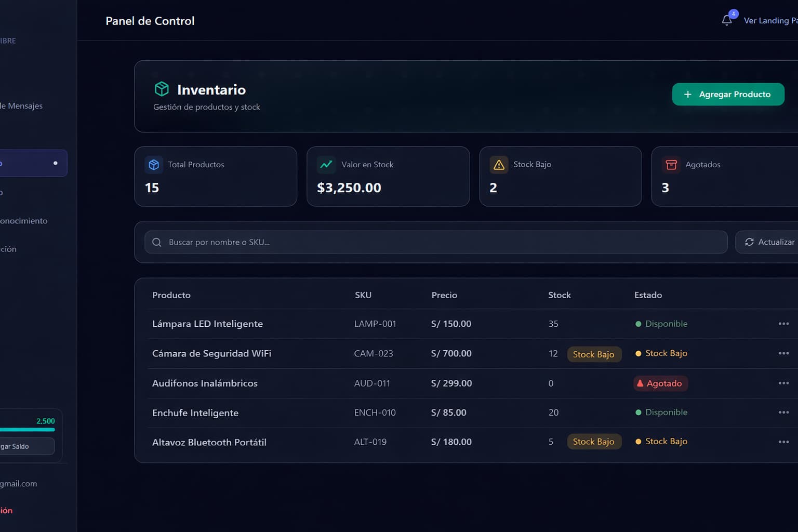Click the Total Productos box icon
The image size is (798, 532).
154,165
